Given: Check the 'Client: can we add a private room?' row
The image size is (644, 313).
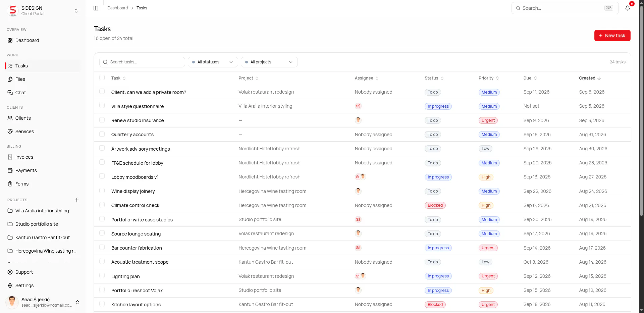Looking at the screenshot, I should click(102, 91).
